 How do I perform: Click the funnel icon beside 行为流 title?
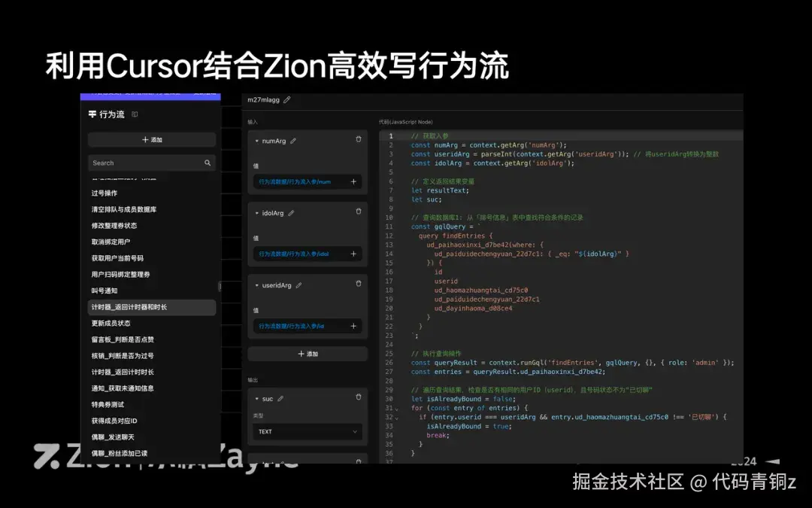92,114
